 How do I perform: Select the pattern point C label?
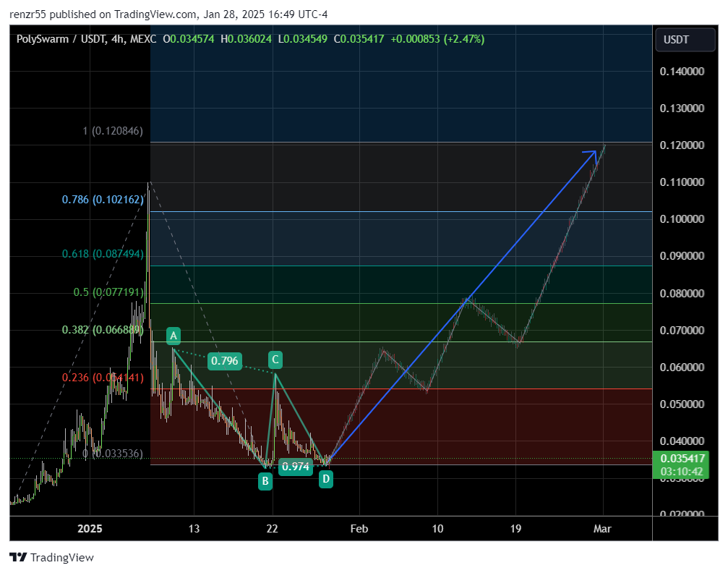(275, 360)
